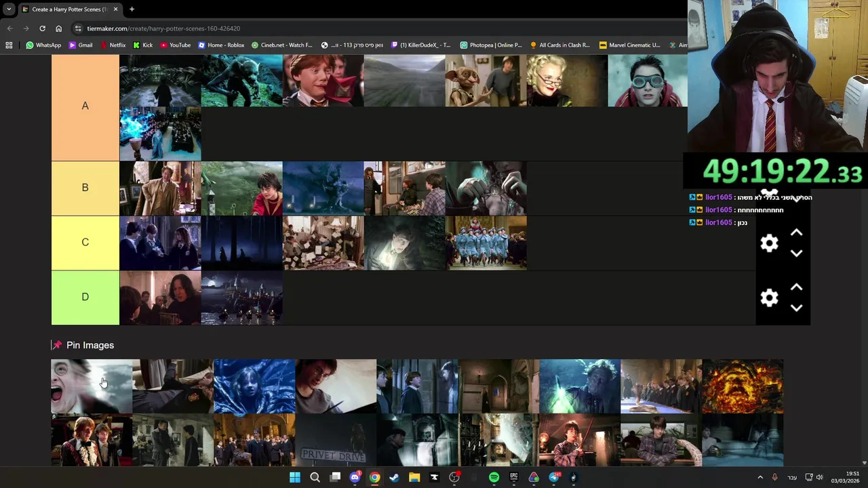Select the Hogwarts castle night image
Screen dimensions: 868x488
click(241, 298)
